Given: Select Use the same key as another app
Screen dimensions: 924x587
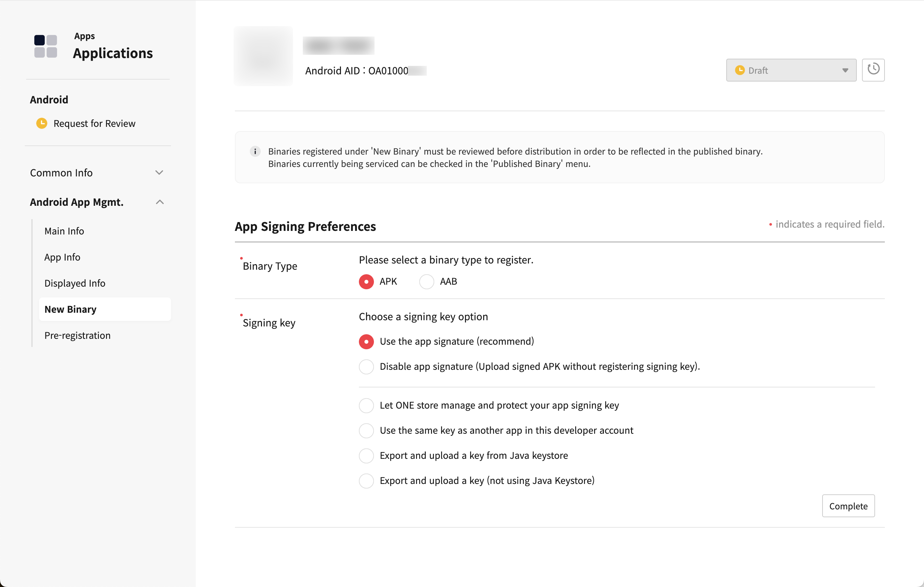Looking at the screenshot, I should (x=366, y=431).
